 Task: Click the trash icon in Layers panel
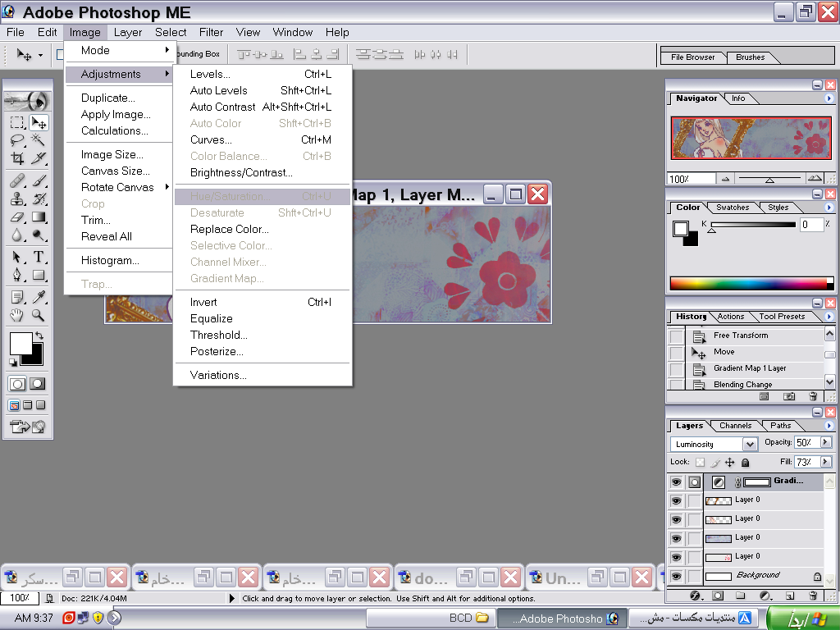[813, 596]
